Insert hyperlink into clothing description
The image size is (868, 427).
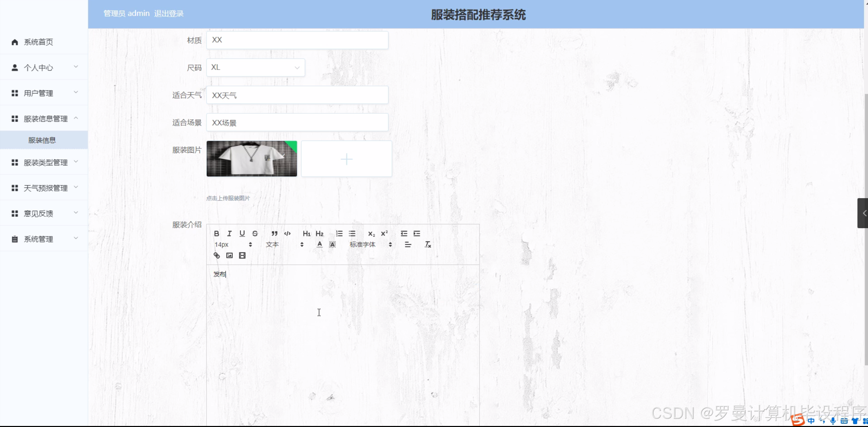click(x=217, y=255)
